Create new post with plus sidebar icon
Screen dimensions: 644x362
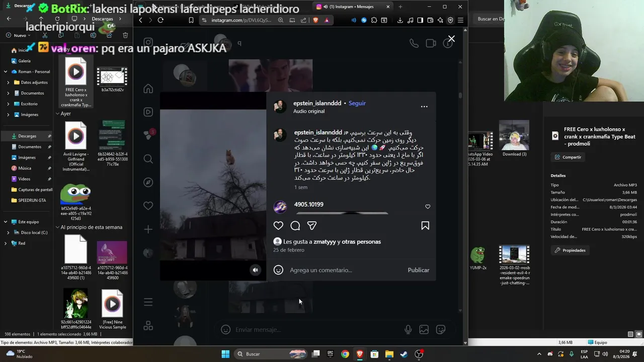(148, 229)
